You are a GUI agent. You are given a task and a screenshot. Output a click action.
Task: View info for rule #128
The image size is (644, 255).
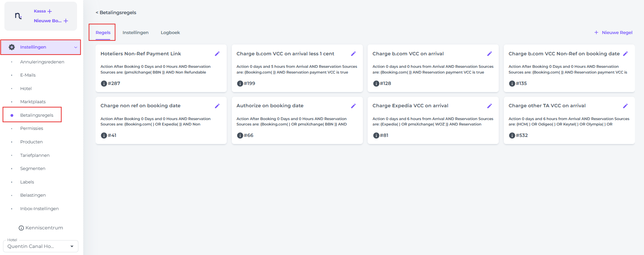pyautogui.click(x=376, y=84)
